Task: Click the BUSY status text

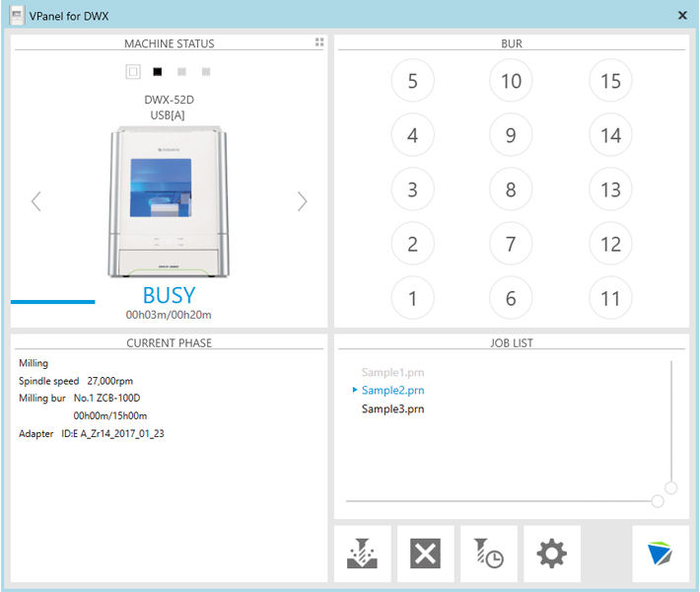Action: (169, 295)
